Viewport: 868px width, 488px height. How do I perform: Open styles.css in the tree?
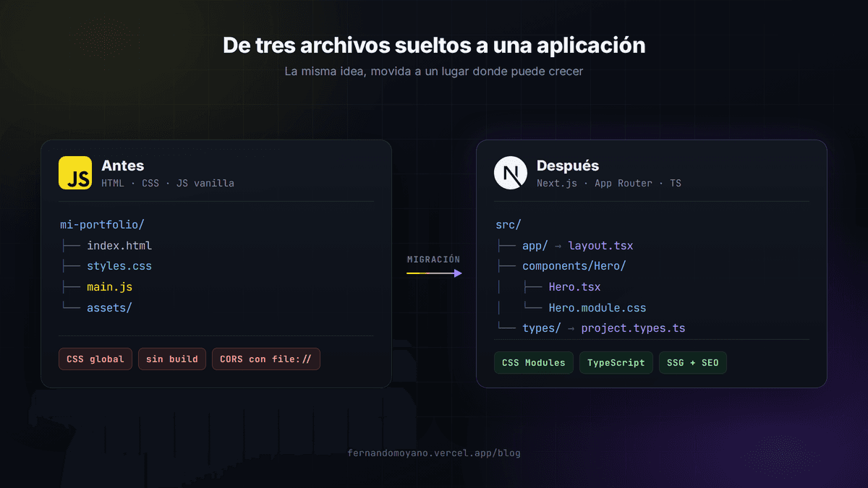coord(119,266)
